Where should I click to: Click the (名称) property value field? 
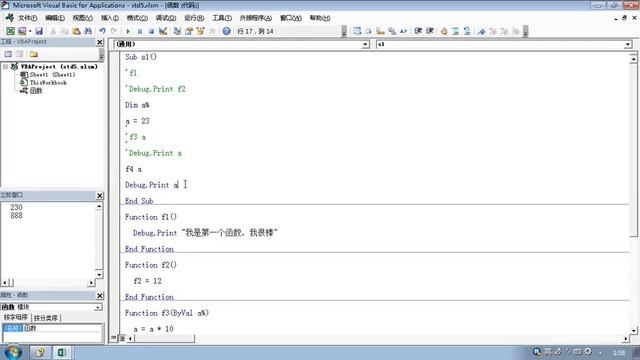click(x=62, y=328)
